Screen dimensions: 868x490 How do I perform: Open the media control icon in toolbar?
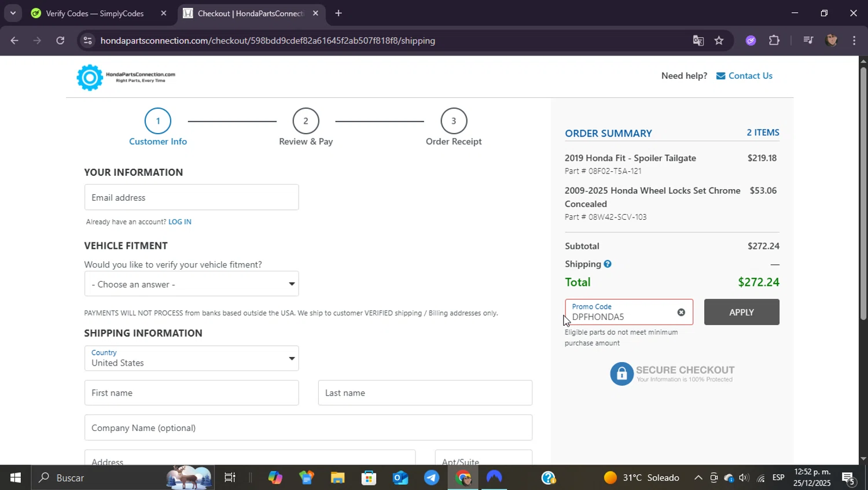[808, 40]
